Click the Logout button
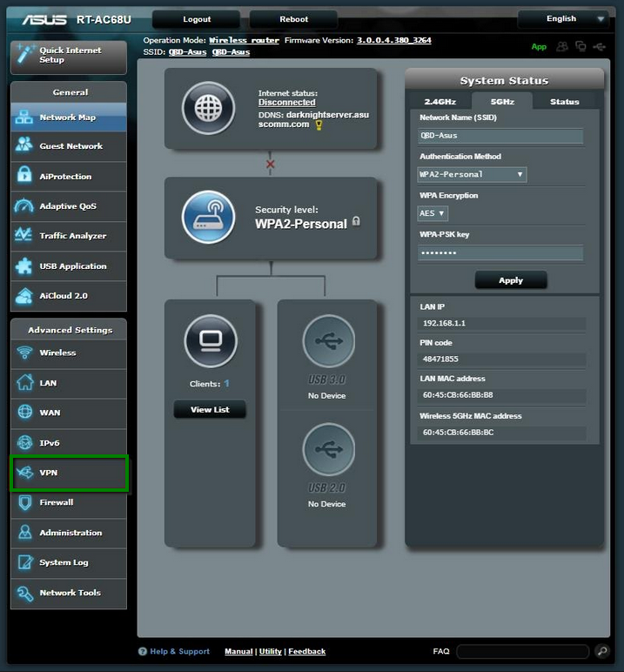 197,19
